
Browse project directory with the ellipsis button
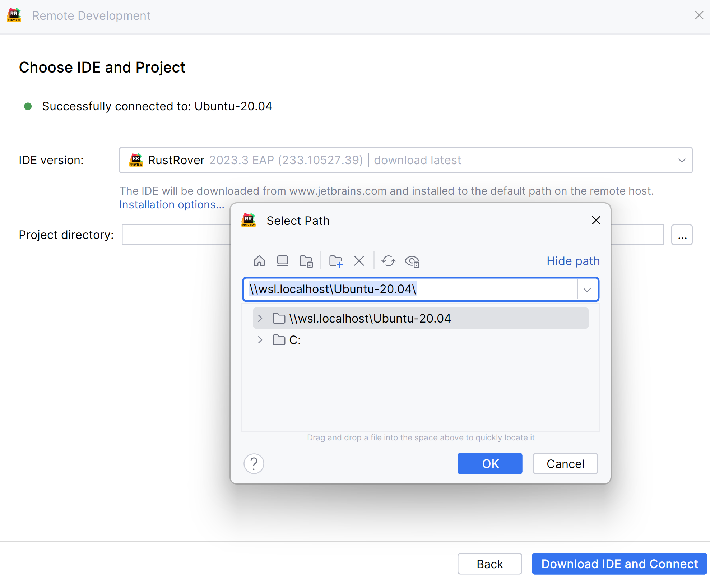tap(682, 235)
